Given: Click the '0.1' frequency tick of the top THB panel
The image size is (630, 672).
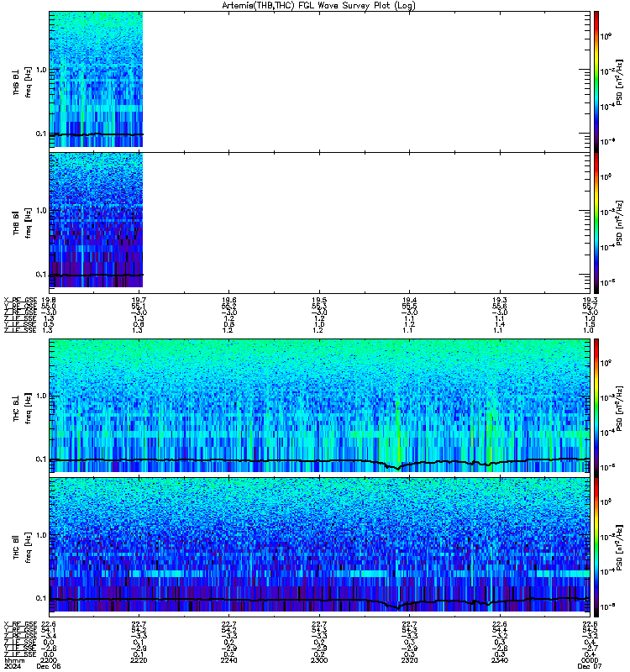Looking at the screenshot, I should coord(41,134).
